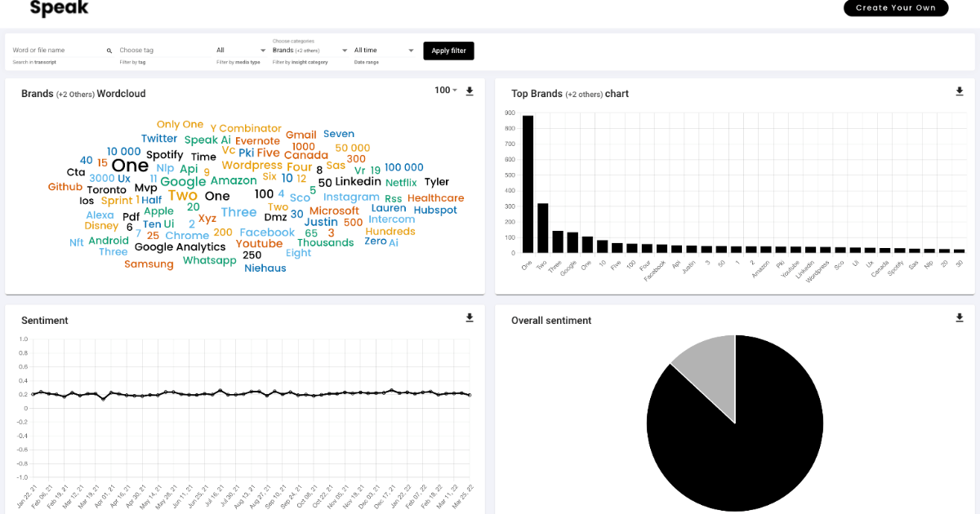The height and width of the screenshot is (514, 980).
Task: Click "Hundreds" in the wordcloud
Action: pos(390,232)
